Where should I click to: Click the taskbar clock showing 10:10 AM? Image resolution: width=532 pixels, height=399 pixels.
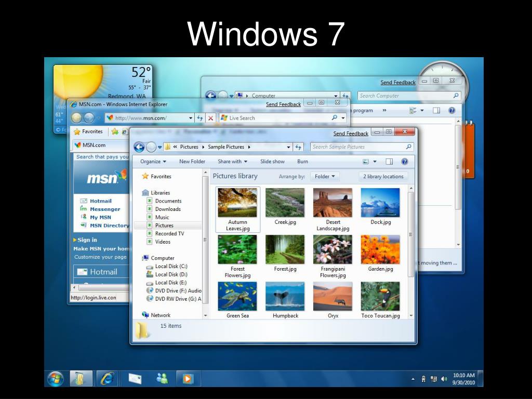(x=463, y=379)
